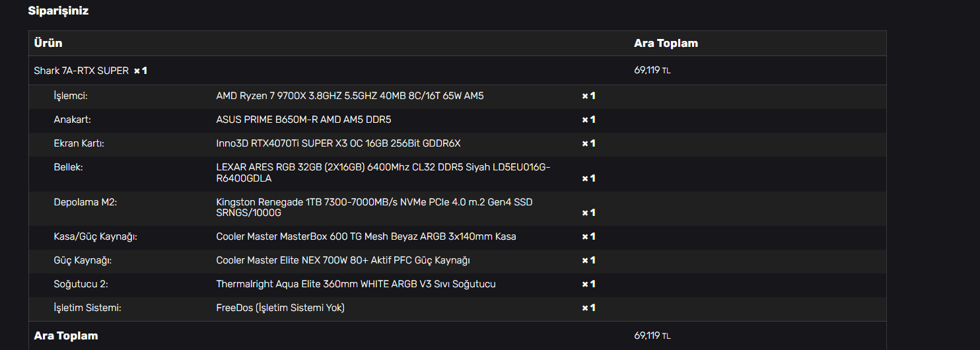Select the Kingston Renegade 1TB SSD entry
Viewport: 980px width, 350px height.
click(374, 207)
